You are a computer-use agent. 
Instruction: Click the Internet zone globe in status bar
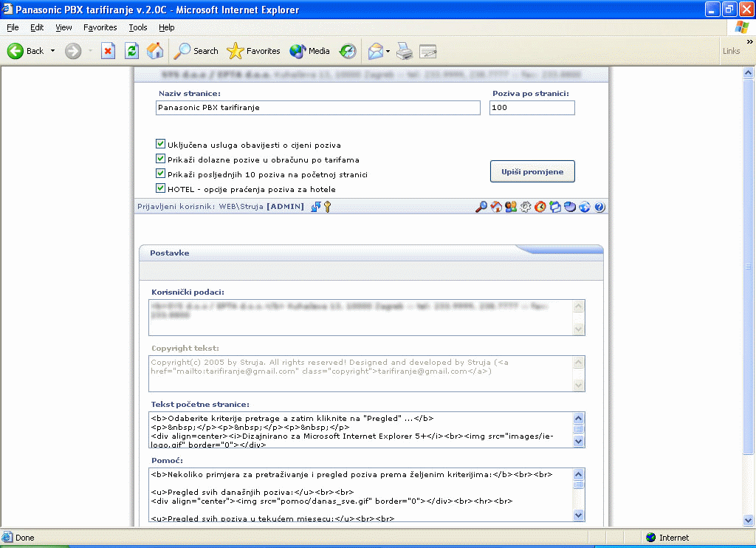tap(651, 538)
